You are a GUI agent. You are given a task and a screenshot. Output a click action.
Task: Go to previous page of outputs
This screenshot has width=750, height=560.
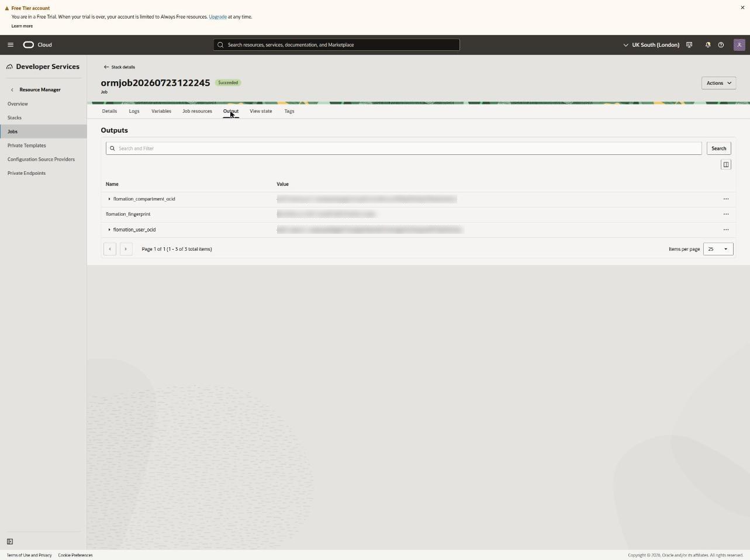click(x=110, y=249)
